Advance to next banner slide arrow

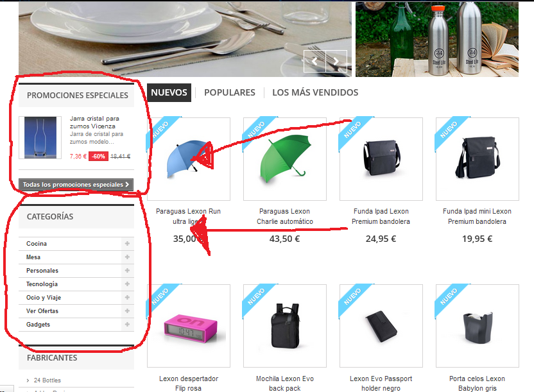click(x=336, y=61)
